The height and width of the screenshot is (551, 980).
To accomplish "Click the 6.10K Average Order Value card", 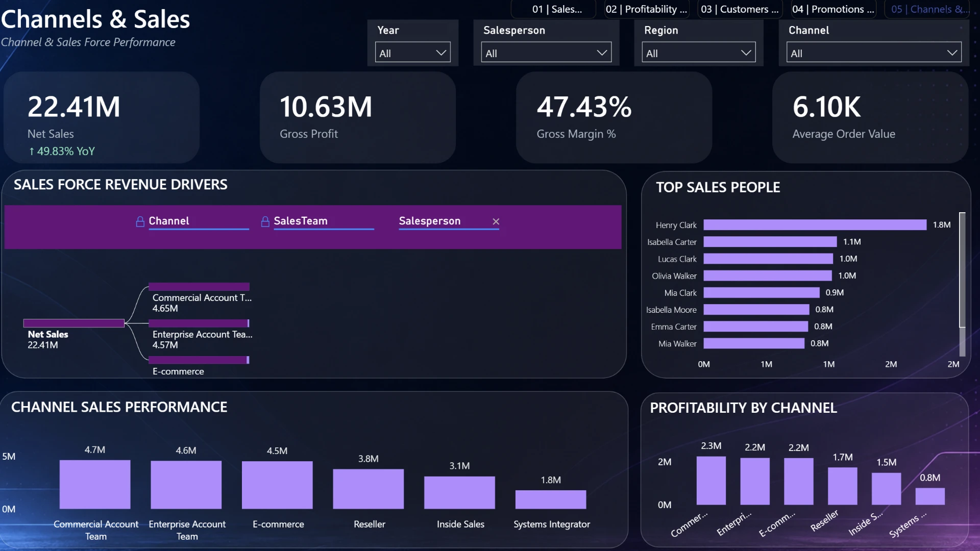I will [870, 117].
